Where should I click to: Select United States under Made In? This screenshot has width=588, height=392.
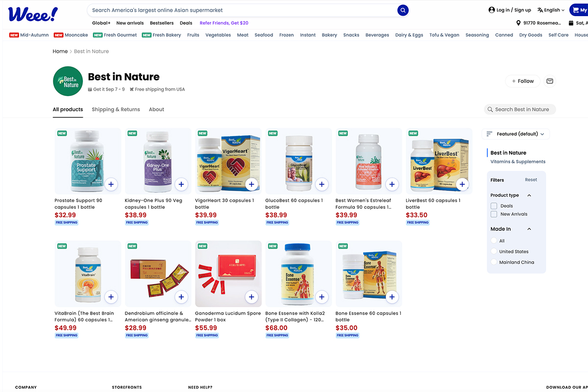point(494,251)
